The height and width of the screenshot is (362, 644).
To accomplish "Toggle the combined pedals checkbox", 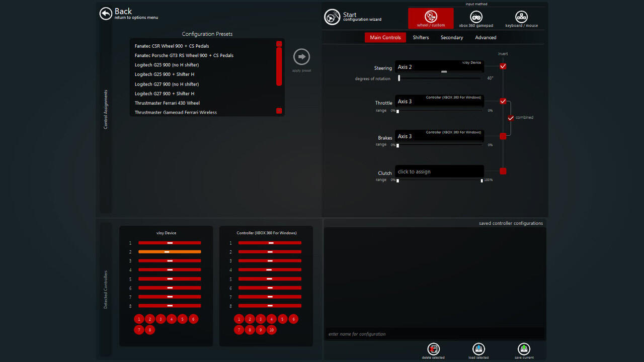I will pos(511,118).
